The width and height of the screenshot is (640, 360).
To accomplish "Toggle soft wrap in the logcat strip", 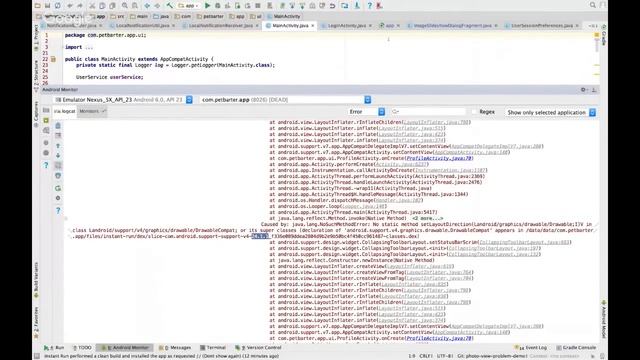I will click(x=58, y=165).
